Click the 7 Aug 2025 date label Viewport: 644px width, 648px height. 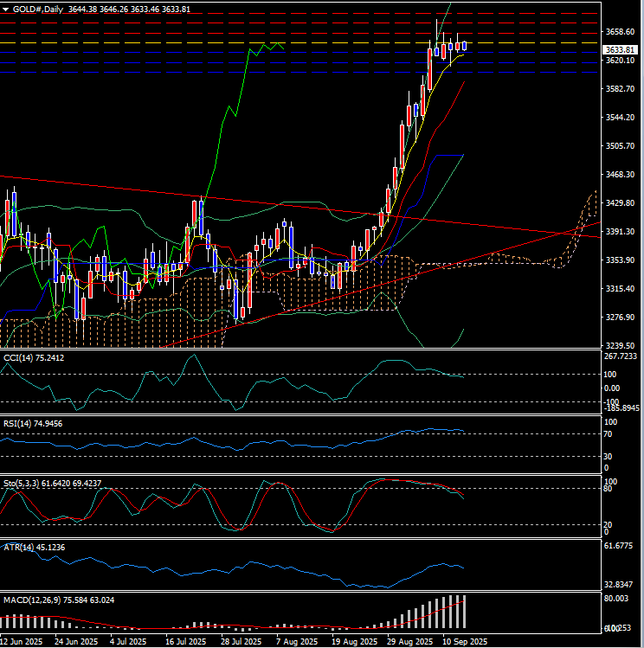(297, 642)
